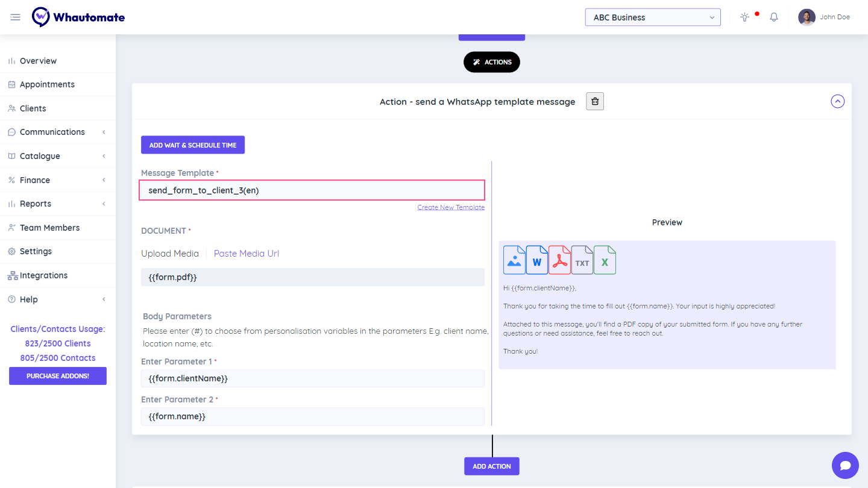Click John Doe profile avatar

[x=807, y=17]
